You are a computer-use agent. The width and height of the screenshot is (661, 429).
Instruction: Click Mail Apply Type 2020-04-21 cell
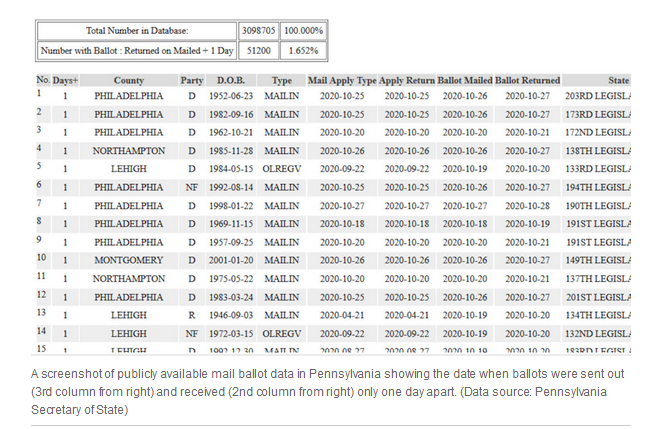(x=342, y=315)
